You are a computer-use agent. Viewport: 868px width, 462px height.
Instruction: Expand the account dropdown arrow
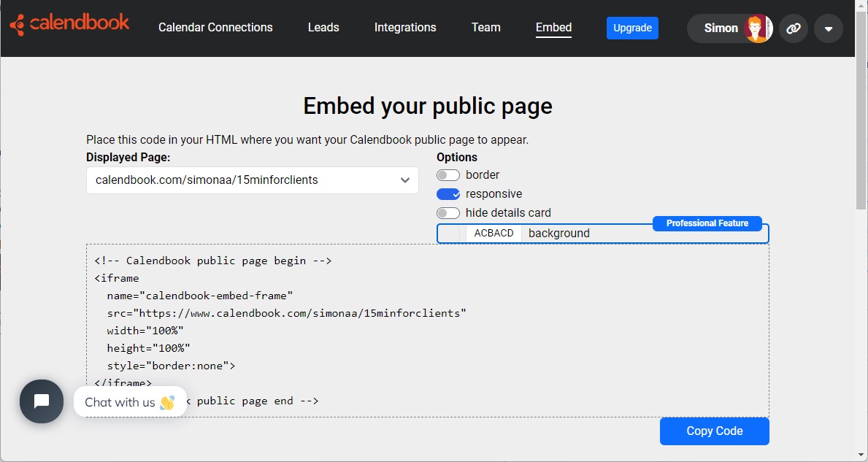coord(828,28)
